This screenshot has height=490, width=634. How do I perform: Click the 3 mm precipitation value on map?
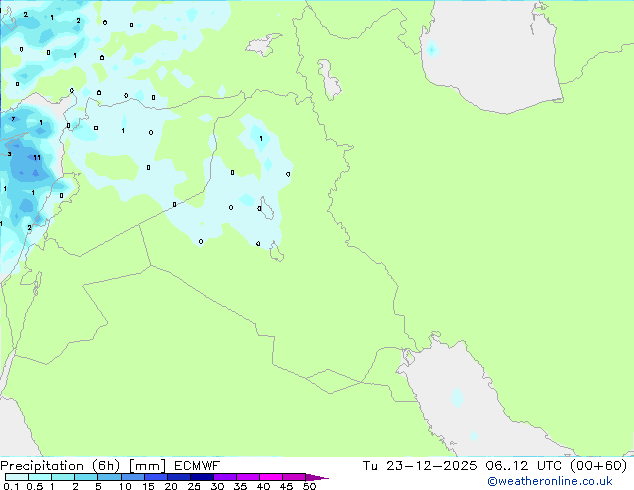tap(9, 154)
